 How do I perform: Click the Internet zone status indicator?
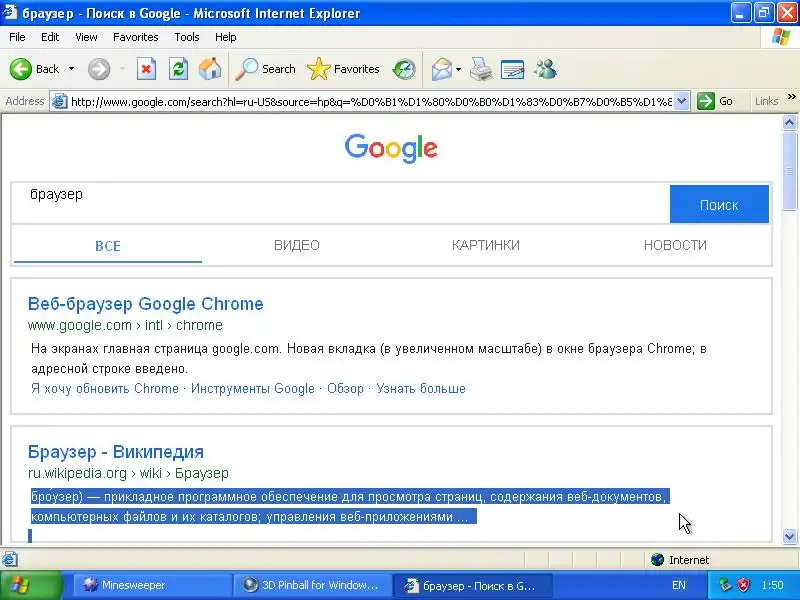pyautogui.click(x=680, y=560)
